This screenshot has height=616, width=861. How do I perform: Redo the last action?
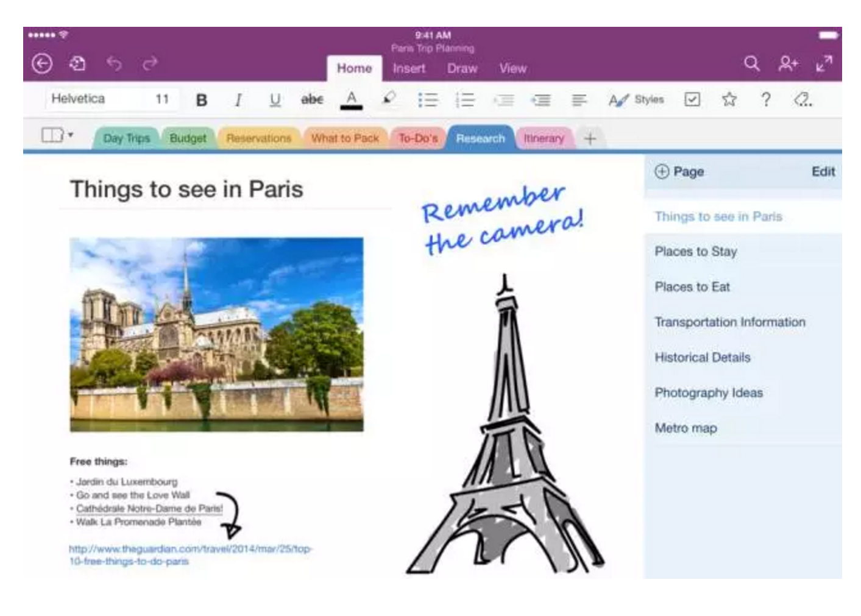click(x=150, y=63)
